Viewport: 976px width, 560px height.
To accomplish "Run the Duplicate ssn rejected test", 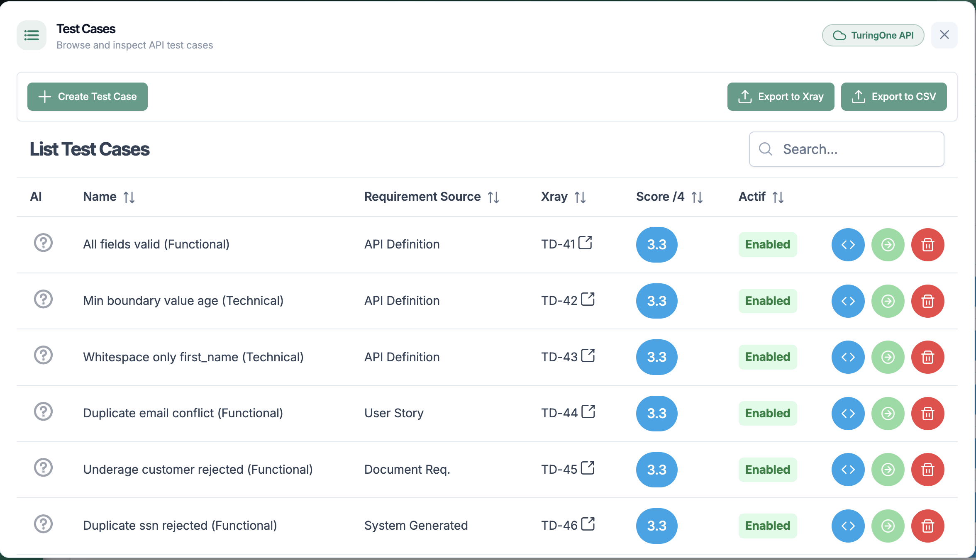I will pos(888,526).
